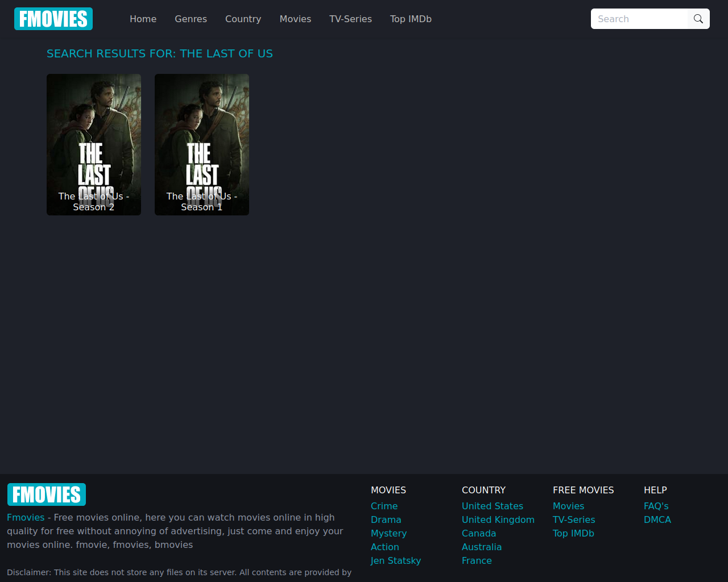The height and width of the screenshot is (582, 728).
Task: Open TV-Series under Free Movies footer
Action: coord(574,519)
